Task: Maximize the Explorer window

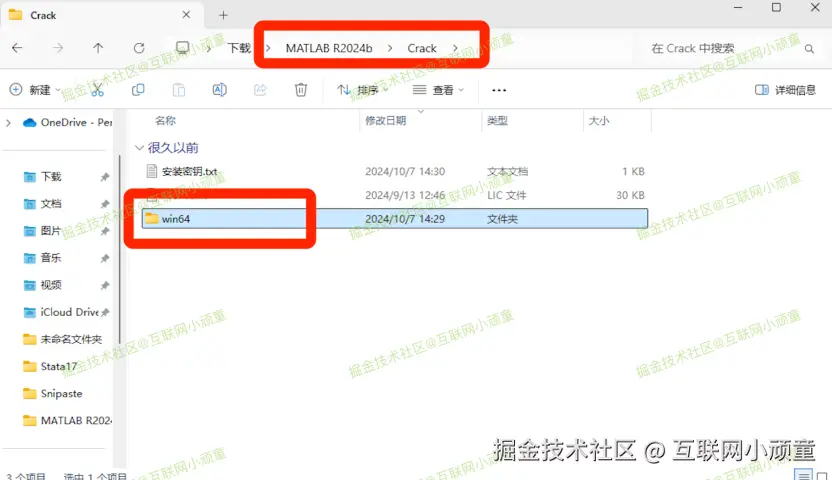Action: tap(776, 7)
